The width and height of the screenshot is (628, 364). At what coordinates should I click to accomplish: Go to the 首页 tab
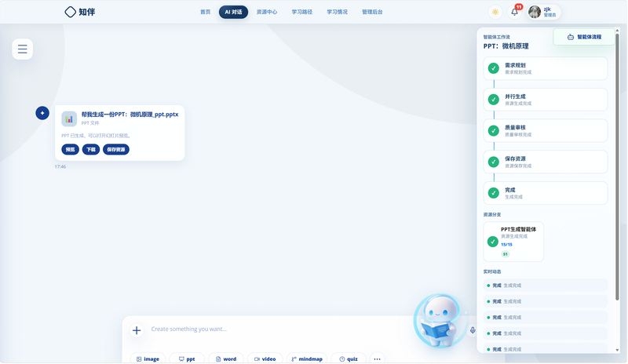pos(206,12)
